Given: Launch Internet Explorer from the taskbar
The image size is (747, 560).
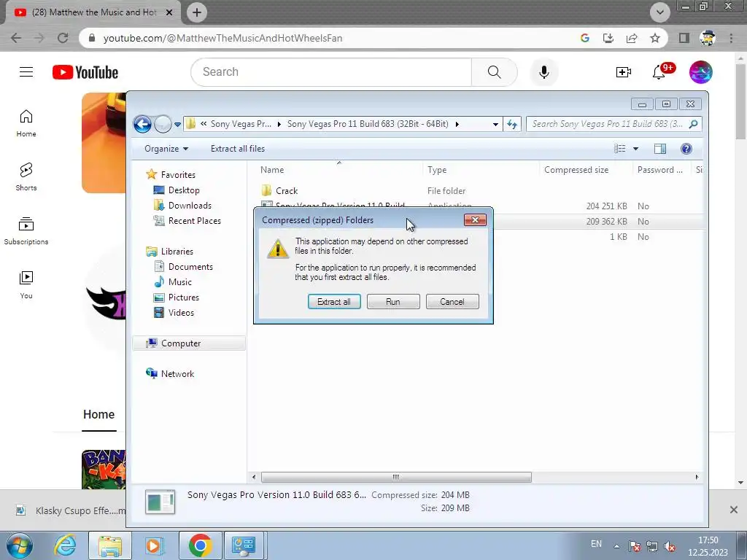Looking at the screenshot, I should [x=64, y=545].
